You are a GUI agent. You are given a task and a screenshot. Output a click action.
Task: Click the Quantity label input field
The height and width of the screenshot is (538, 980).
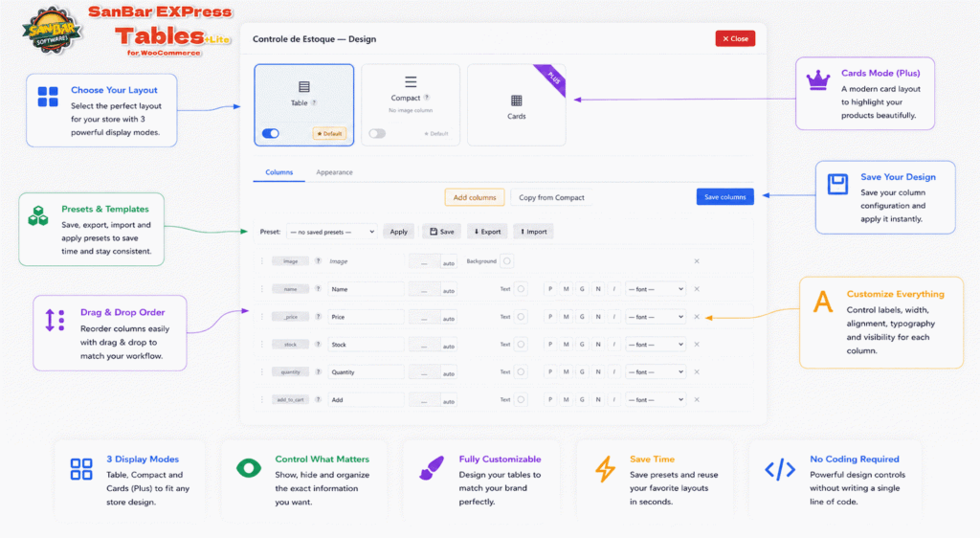[x=366, y=371]
